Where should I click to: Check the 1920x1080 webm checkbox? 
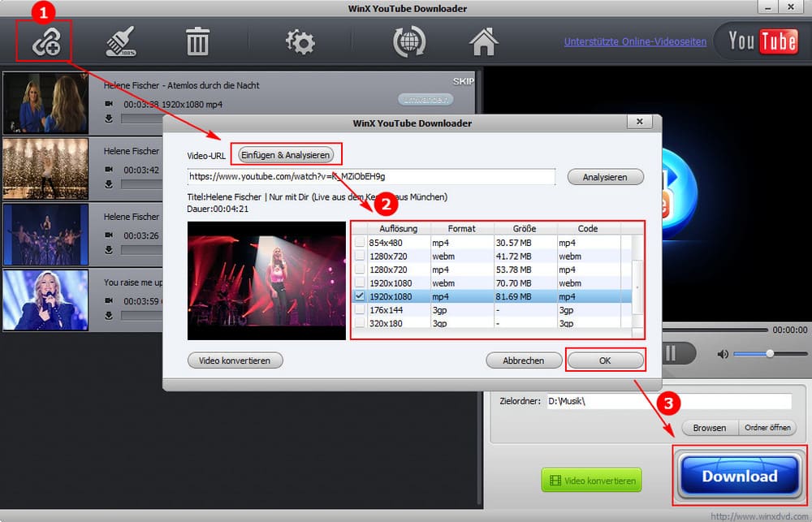(x=360, y=283)
